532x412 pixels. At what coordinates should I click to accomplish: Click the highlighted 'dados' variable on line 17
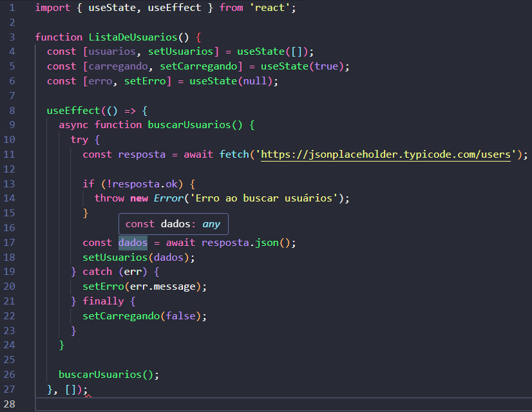[133, 243]
